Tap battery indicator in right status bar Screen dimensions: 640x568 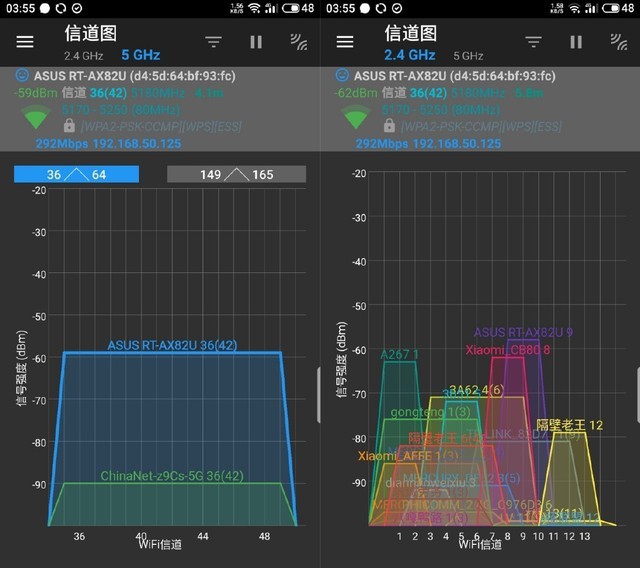point(618,8)
